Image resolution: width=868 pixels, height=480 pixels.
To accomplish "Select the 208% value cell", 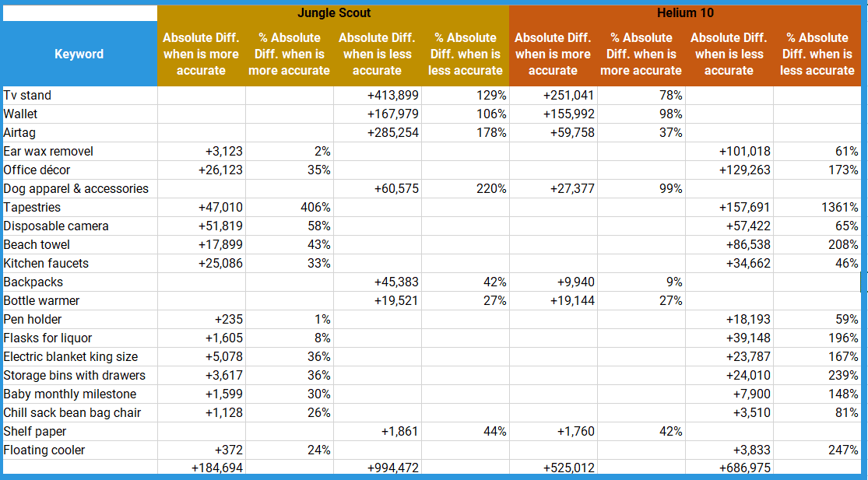I will (x=817, y=244).
